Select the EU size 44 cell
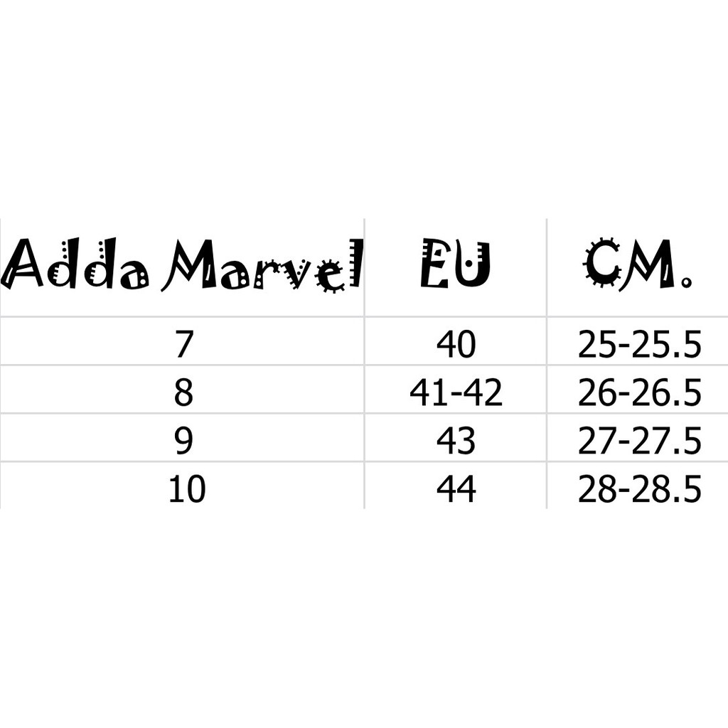Viewport: 728px width, 728px height. click(456, 490)
